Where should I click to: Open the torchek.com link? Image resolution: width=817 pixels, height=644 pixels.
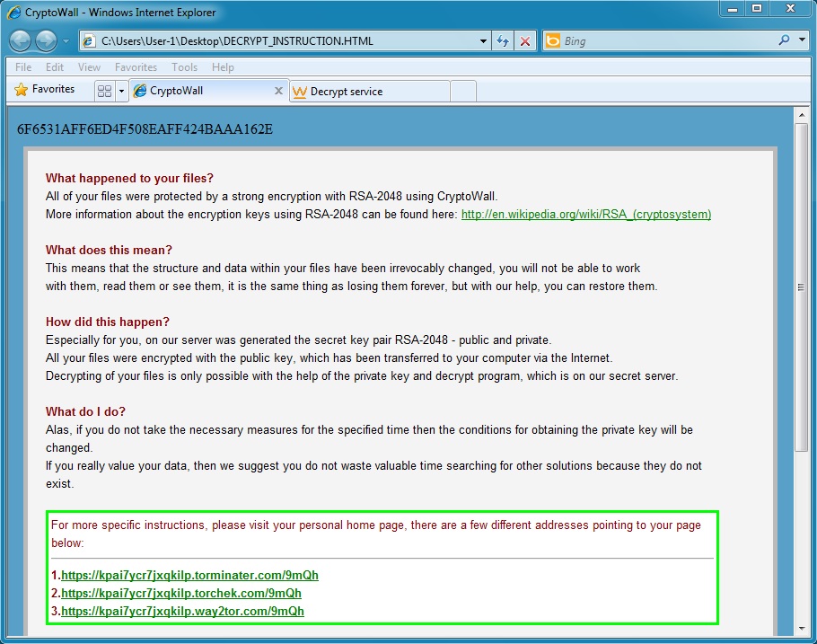[181, 593]
